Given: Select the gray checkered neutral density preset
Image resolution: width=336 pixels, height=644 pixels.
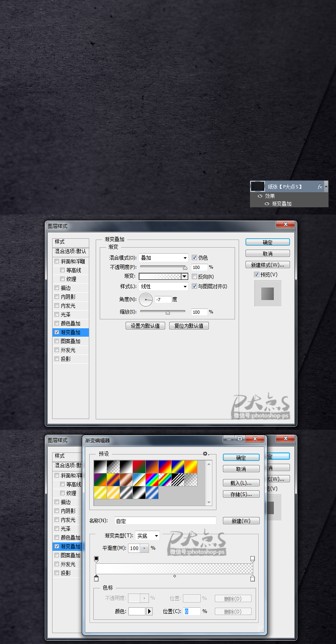Looking at the screenshot, I should [x=191, y=479].
